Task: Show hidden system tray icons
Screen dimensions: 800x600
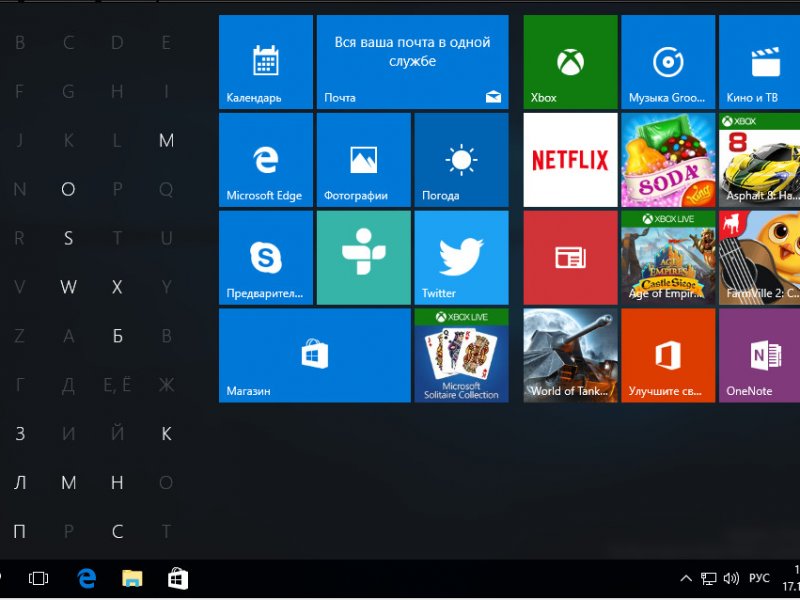Action: (x=686, y=578)
